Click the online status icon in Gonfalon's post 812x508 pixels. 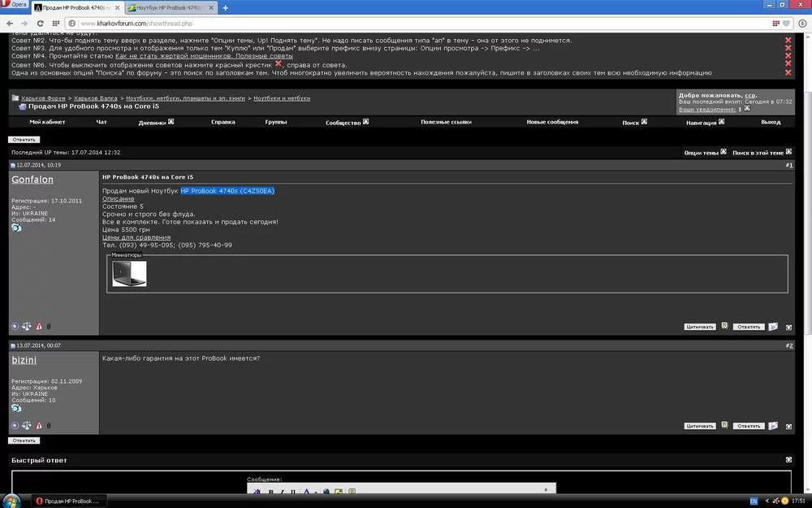[x=15, y=326]
